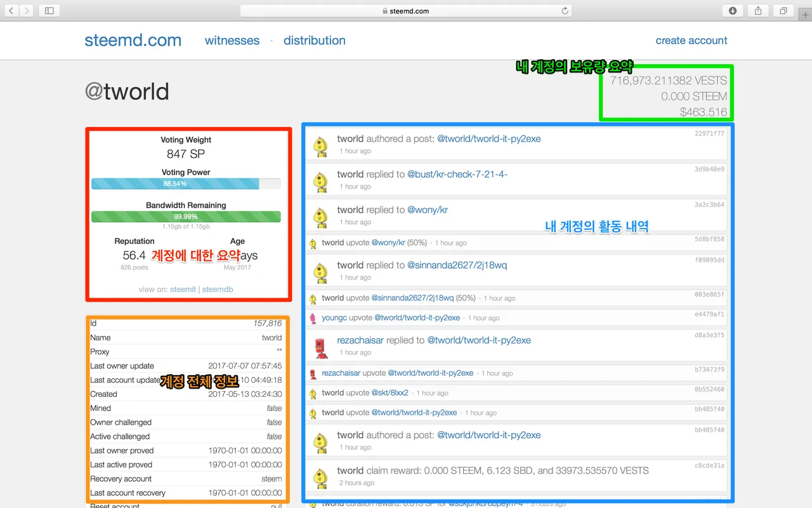Image resolution: width=812 pixels, height=508 pixels.
Task: Click the $463.516 account value
Action: pos(704,112)
